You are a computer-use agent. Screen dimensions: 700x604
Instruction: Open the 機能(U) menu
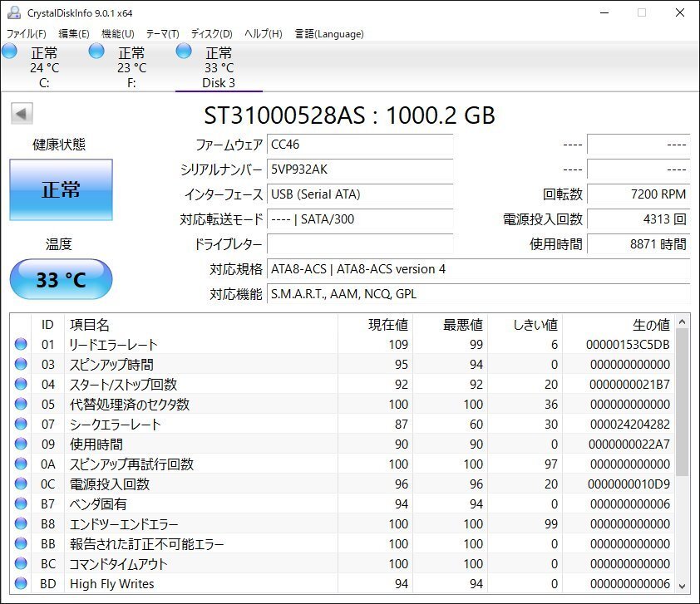coord(117,34)
